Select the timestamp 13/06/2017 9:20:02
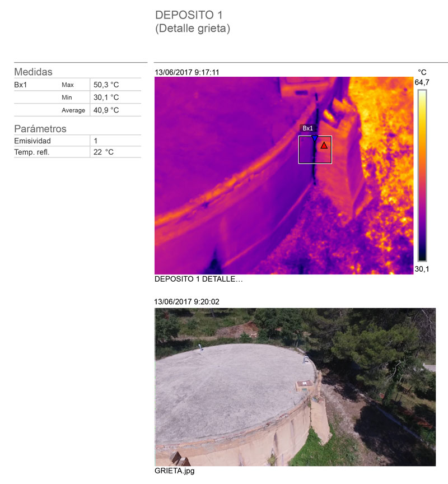The width and height of the screenshot is (448, 484). [x=187, y=301]
